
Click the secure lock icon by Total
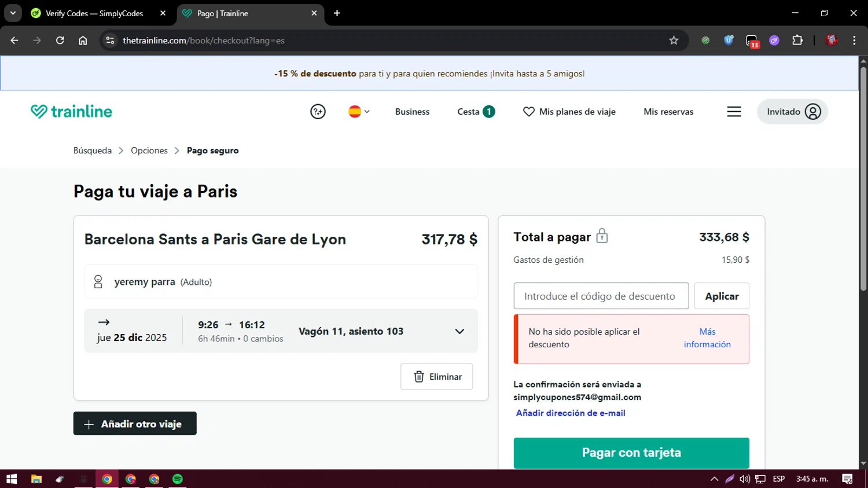tap(602, 236)
